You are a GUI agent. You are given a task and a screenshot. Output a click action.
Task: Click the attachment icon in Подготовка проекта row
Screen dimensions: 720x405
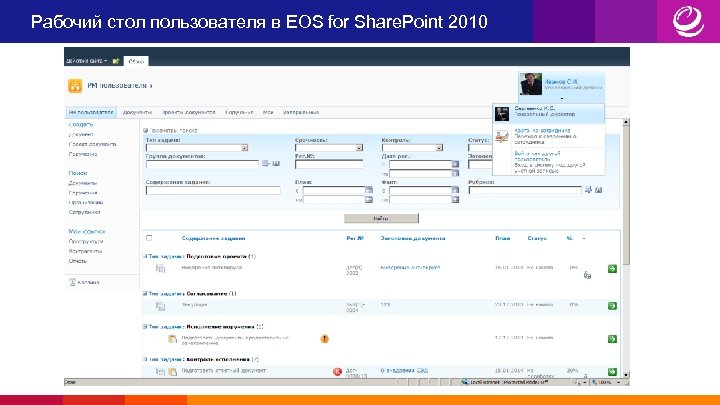click(587, 275)
